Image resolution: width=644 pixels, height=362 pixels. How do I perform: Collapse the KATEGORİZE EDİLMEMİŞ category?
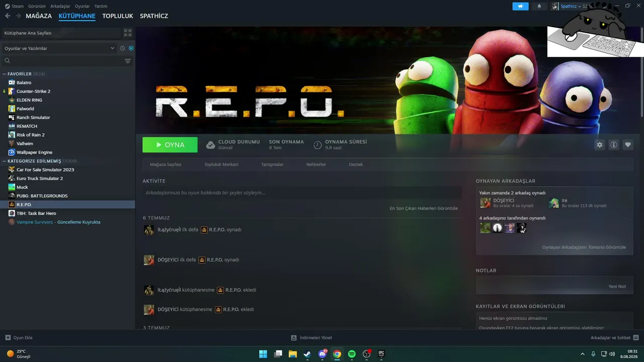[x=5, y=161]
